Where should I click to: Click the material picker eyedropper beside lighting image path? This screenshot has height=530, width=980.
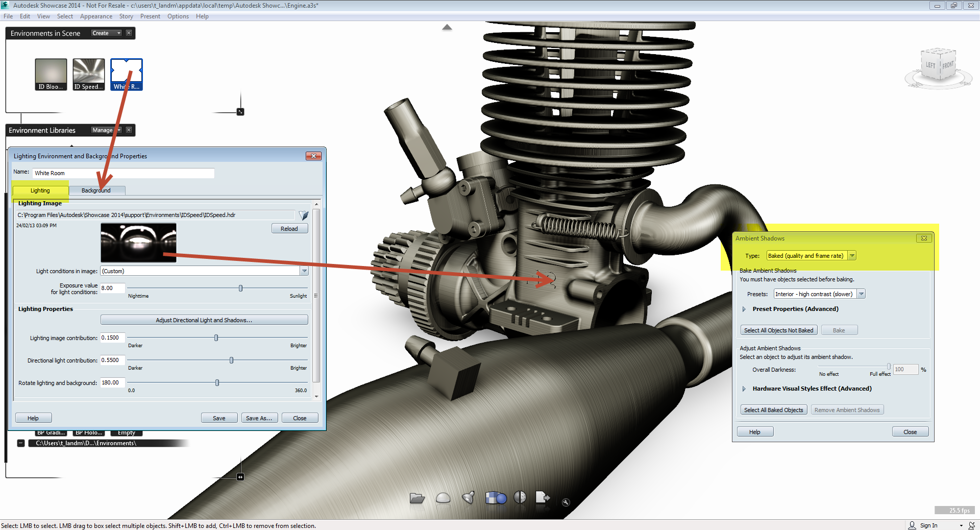point(303,215)
